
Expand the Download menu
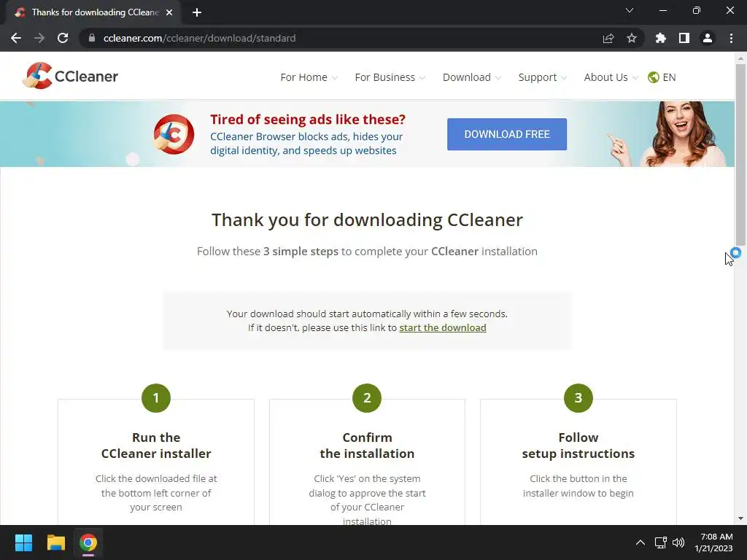(472, 77)
